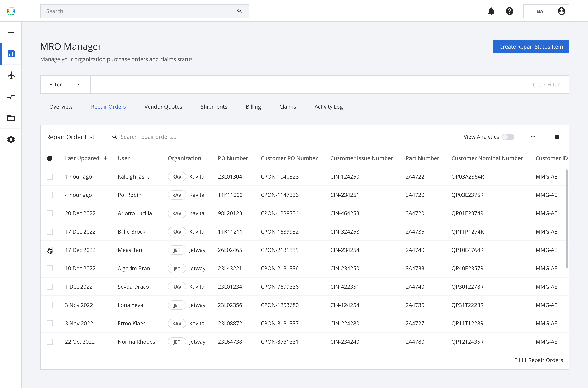Image resolution: width=588 pixels, height=388 pixels.
Task: Open the settings gear in sidebar
Action: (x=11, y=140)
